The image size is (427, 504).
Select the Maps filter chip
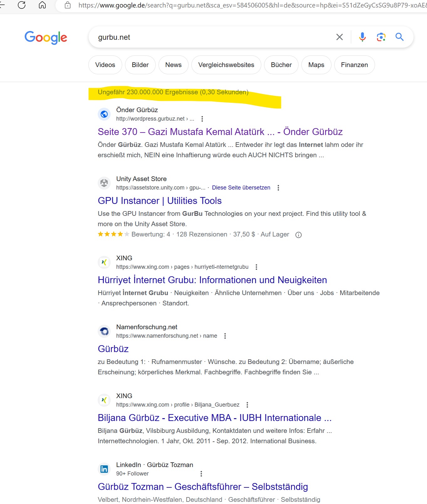tap(316, 65)
